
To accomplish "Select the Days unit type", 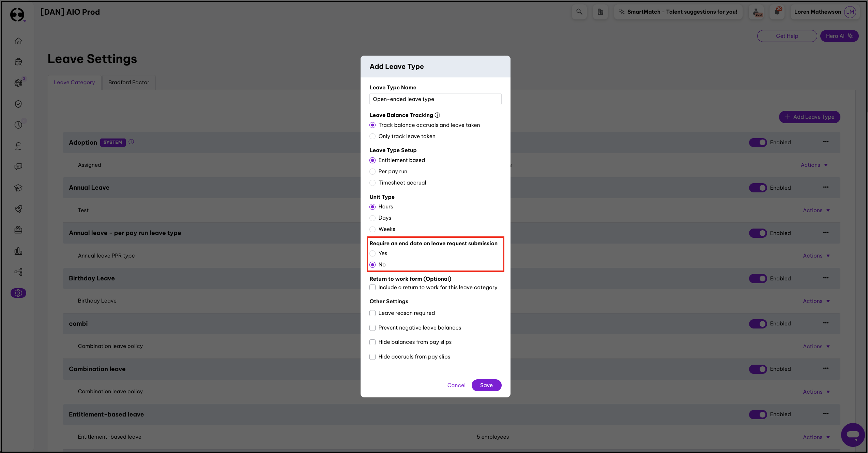I will [x=372, y=218].
